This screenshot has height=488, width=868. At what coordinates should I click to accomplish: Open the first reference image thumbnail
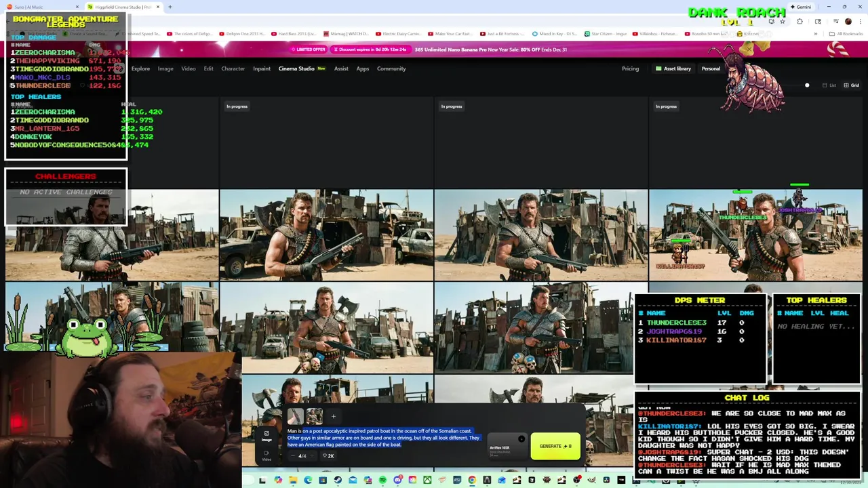(x=296, y=416)
